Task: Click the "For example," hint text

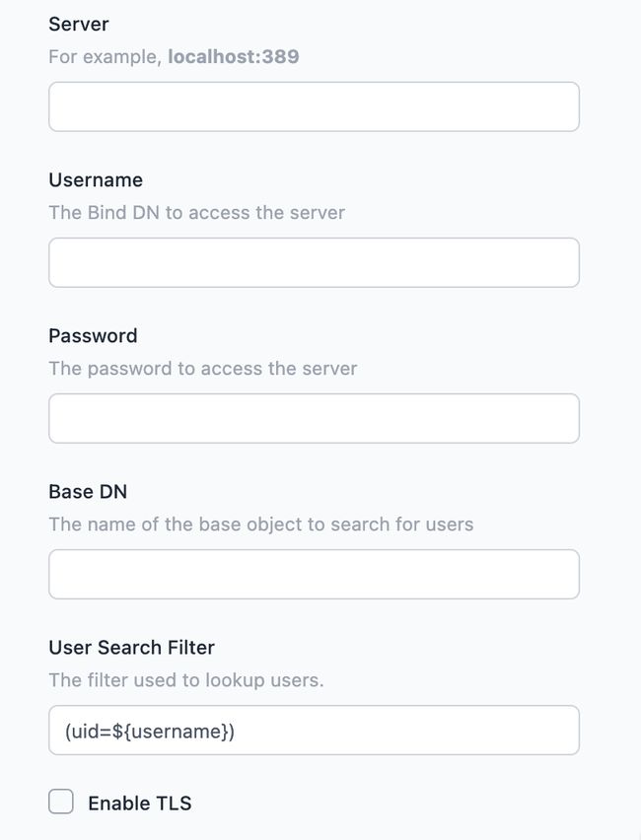Action: point(105,56)
